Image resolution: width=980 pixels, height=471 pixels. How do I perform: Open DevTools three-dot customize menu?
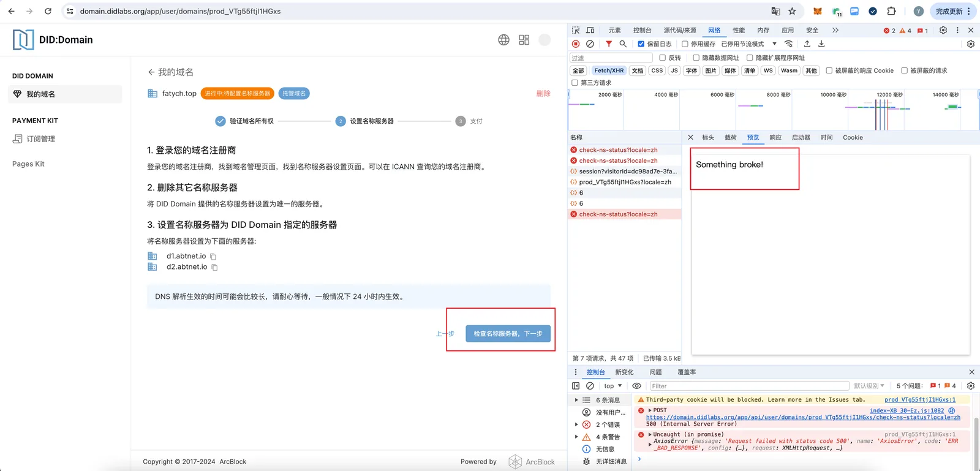point(957,30)
